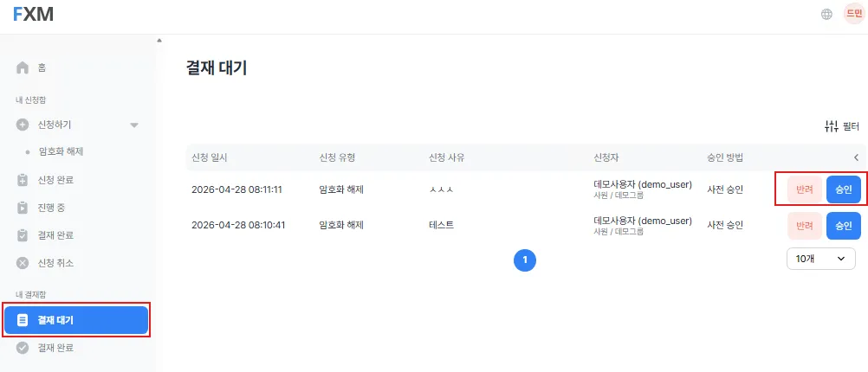Image resolution: width=868 pixels, height=372 pixels.
Task: Click the globe language icon
Action: (x=826, y=15)
